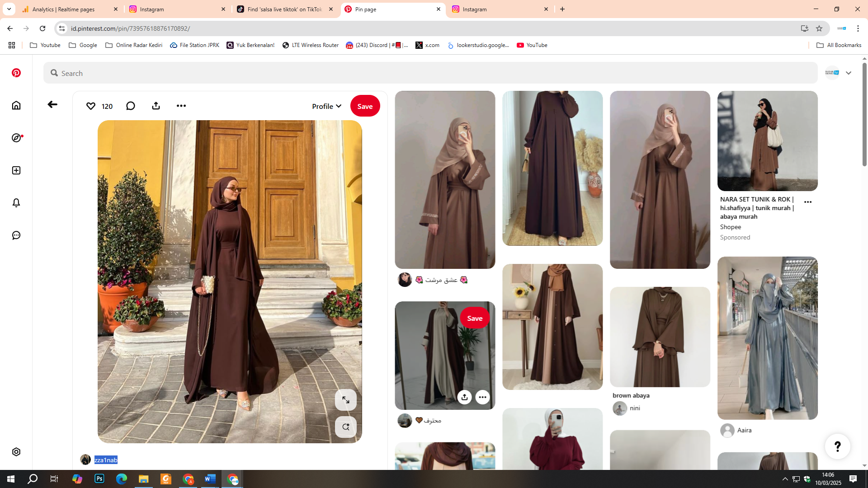Screen dimensions: 868x488
Task: Open the All Bookmarks folder
Action: 839,45
